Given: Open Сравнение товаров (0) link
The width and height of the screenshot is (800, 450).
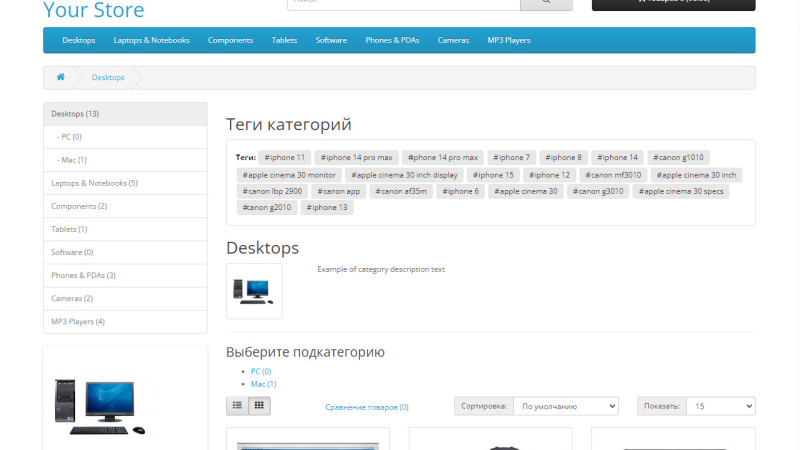Looking at the screenshot, I should pyautogui.click(x=367, y=407).
